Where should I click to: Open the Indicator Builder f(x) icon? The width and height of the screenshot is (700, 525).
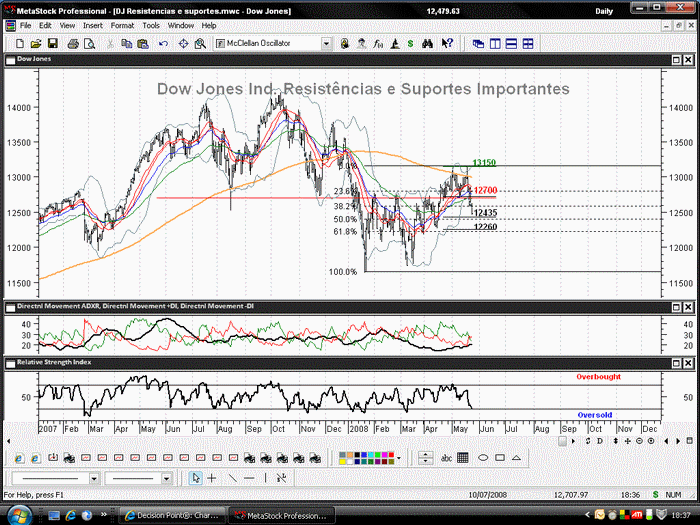coord(378,44)
